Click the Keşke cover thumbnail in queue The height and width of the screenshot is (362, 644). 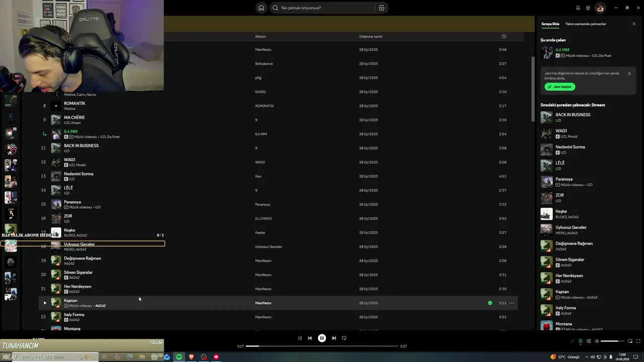pos(546,214)
